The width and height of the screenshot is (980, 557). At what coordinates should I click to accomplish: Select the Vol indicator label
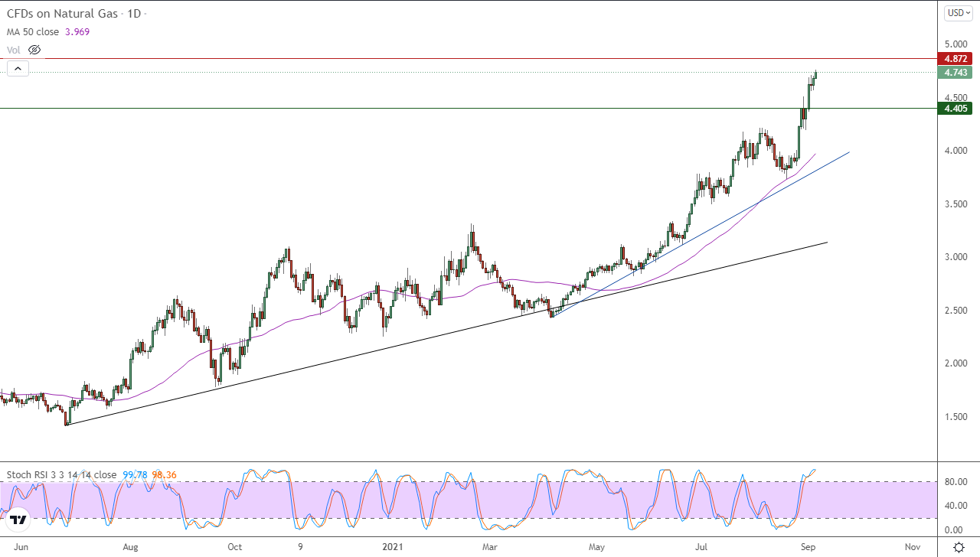pyautogui.click(x=14, y=50)
